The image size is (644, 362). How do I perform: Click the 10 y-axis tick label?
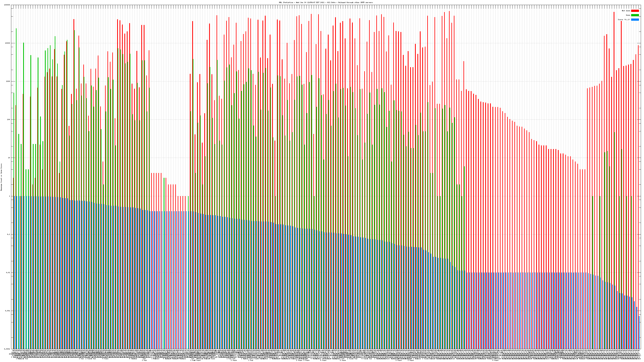9,158
